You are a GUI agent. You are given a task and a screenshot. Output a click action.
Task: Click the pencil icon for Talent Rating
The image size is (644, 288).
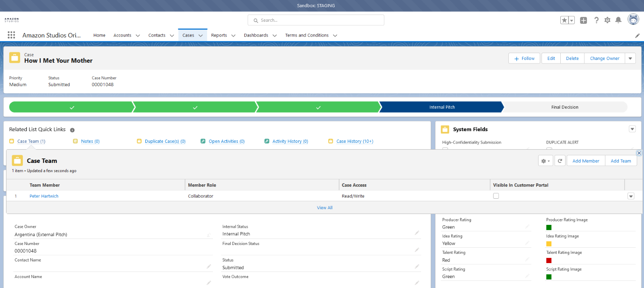[527, 259]
